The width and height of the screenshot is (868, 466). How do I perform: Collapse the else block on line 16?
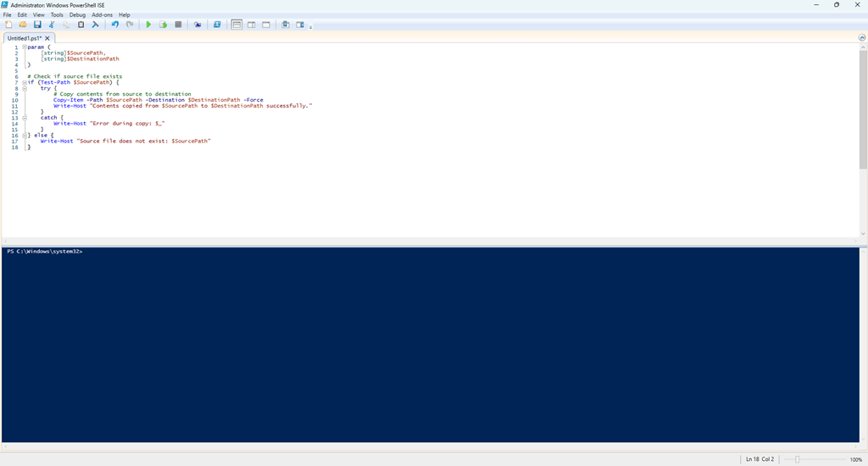point(25,135)
